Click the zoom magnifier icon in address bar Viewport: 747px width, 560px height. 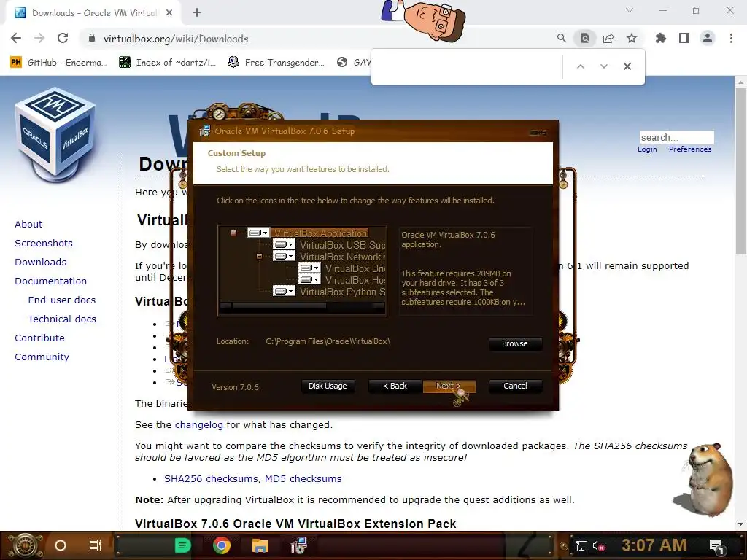tap(562, 38)
